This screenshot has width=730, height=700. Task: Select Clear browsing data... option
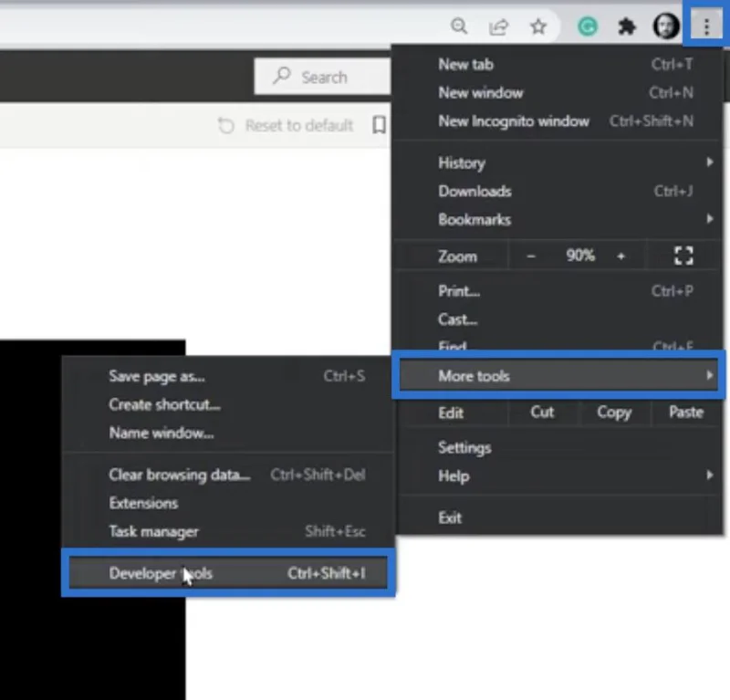click(x=228, y=475)
